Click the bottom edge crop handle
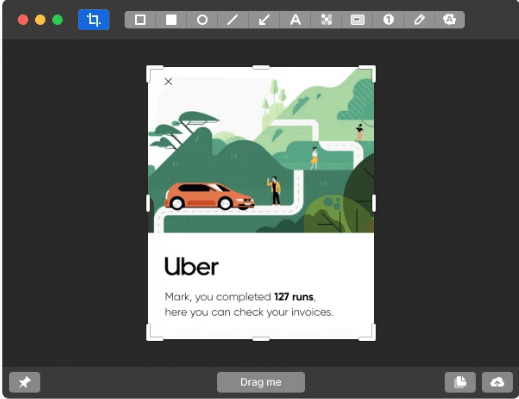The image size is (519, 399). 261,339
